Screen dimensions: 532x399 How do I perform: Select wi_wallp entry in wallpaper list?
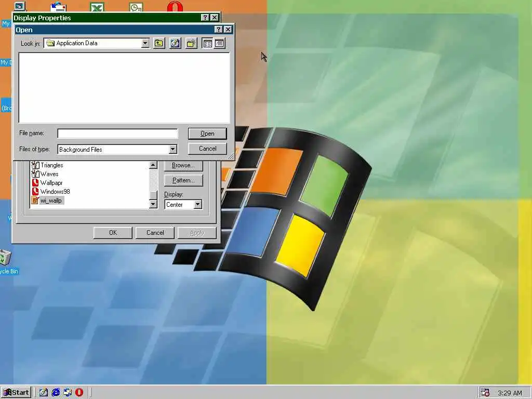(51, 201)
